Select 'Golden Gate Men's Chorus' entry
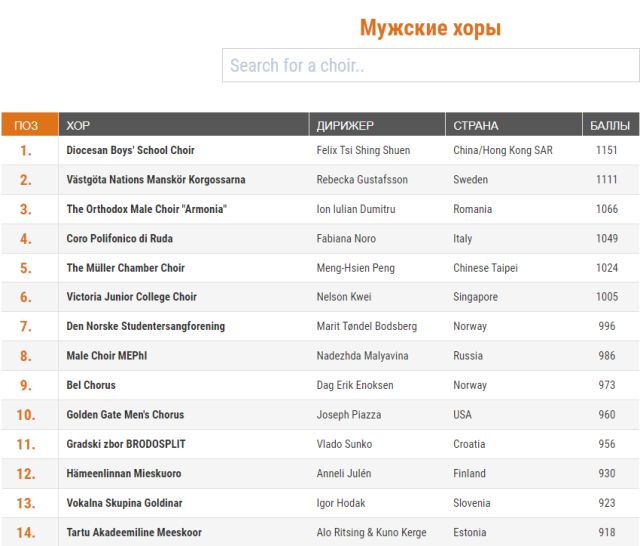The height and width of the screenshot is (546, 640). (x=125, y=414)
